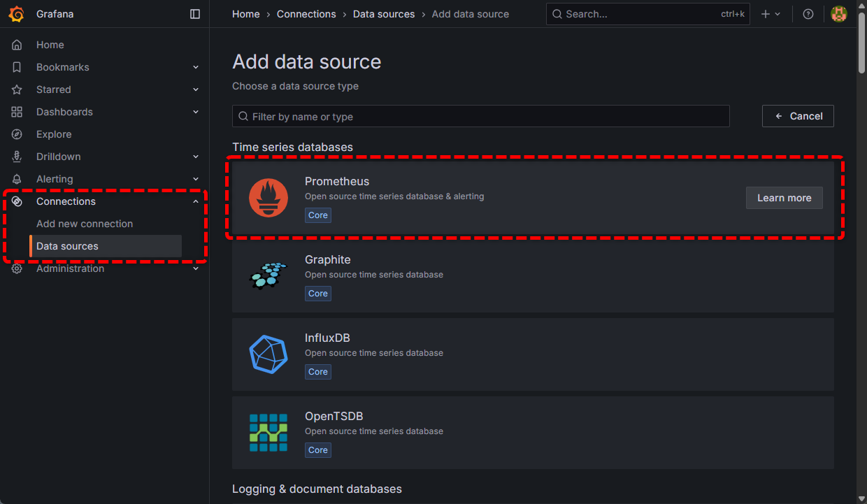Viewport: 867px width, 504px height.
Task: Open Explore in the sidebar menu
Action: 54,134
